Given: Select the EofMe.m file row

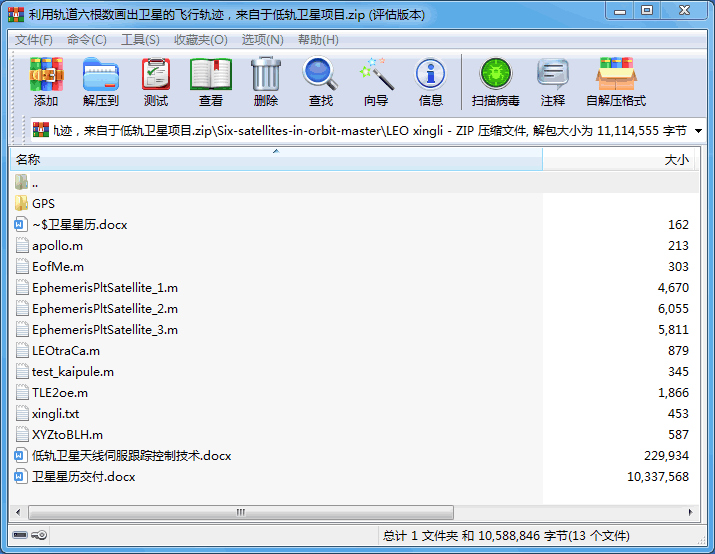Looking at the screenshot, I should 354,267.
